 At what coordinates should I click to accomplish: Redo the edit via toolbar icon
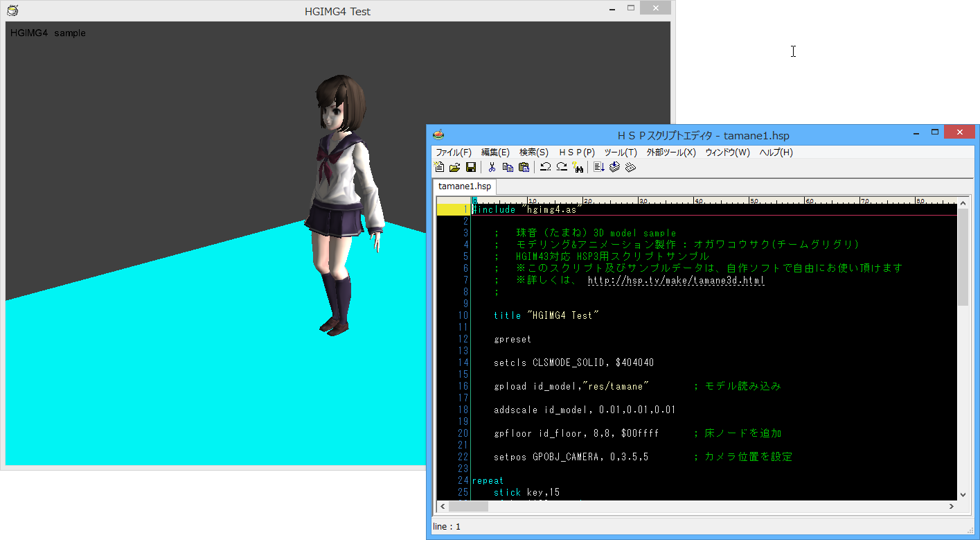pos(562,167)
